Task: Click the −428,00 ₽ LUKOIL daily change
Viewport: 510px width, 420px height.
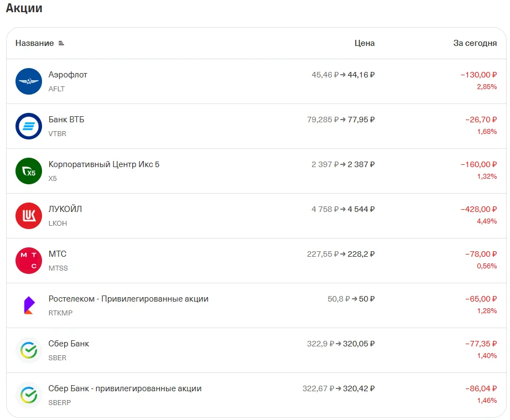Action: pyautogui.click(x=478, y=209)
